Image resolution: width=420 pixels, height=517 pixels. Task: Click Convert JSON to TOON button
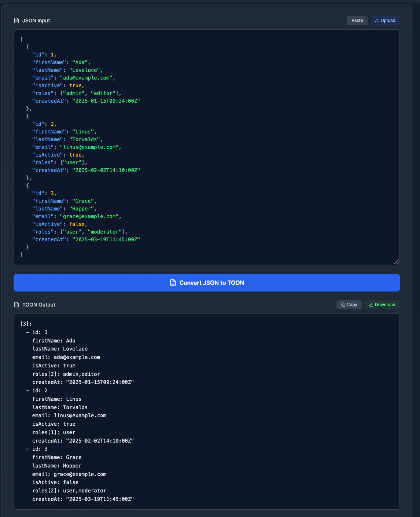point(207,283)
